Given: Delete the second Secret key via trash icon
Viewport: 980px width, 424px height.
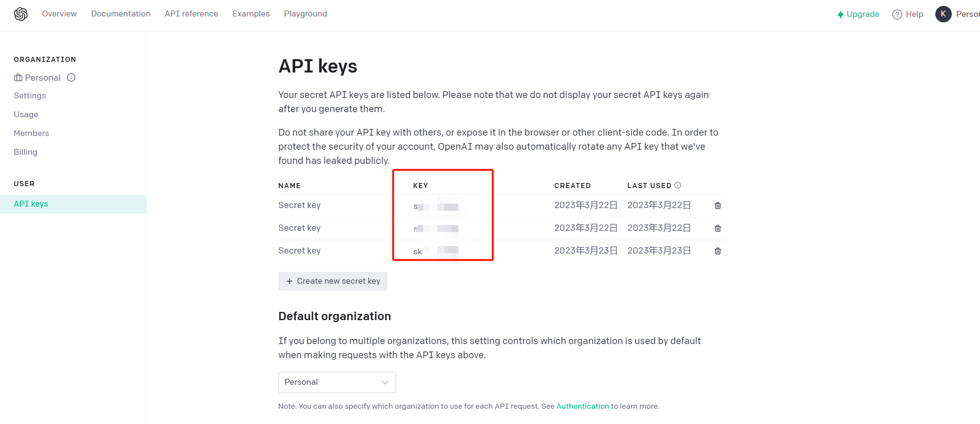Looking at the screenshot, I should [718, 228].
